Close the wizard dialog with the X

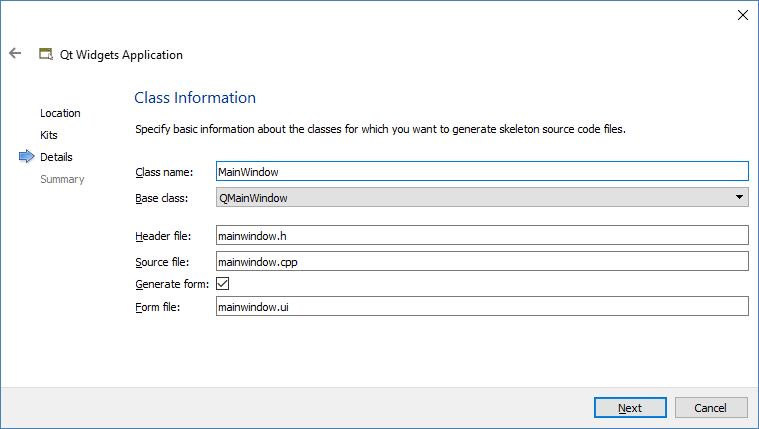[x=742, y=15]
